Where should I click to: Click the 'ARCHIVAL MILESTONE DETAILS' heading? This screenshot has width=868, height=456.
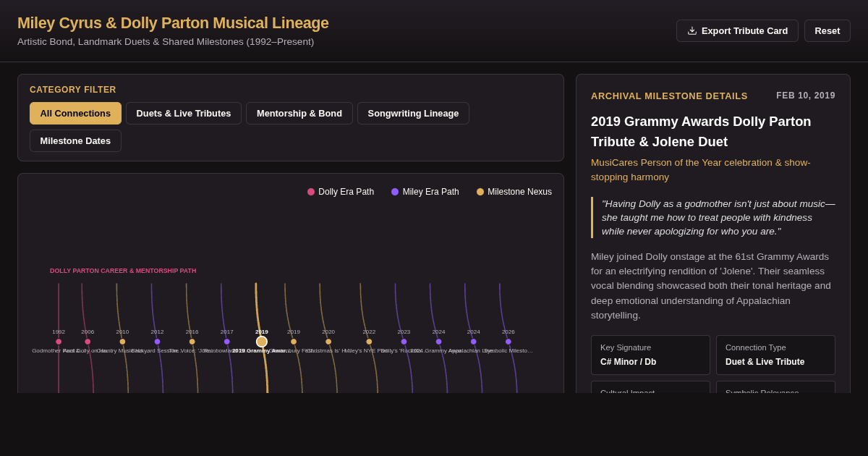click(x=669, y=96)
